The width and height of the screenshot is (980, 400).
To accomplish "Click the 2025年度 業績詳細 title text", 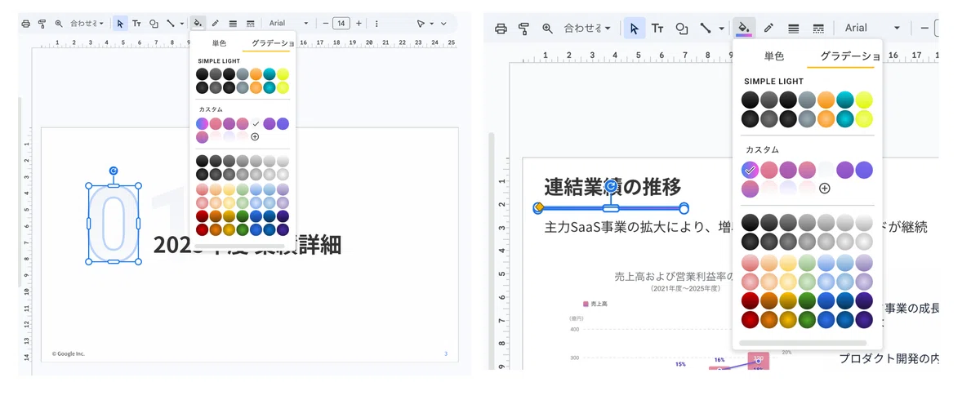I will 247,244.
